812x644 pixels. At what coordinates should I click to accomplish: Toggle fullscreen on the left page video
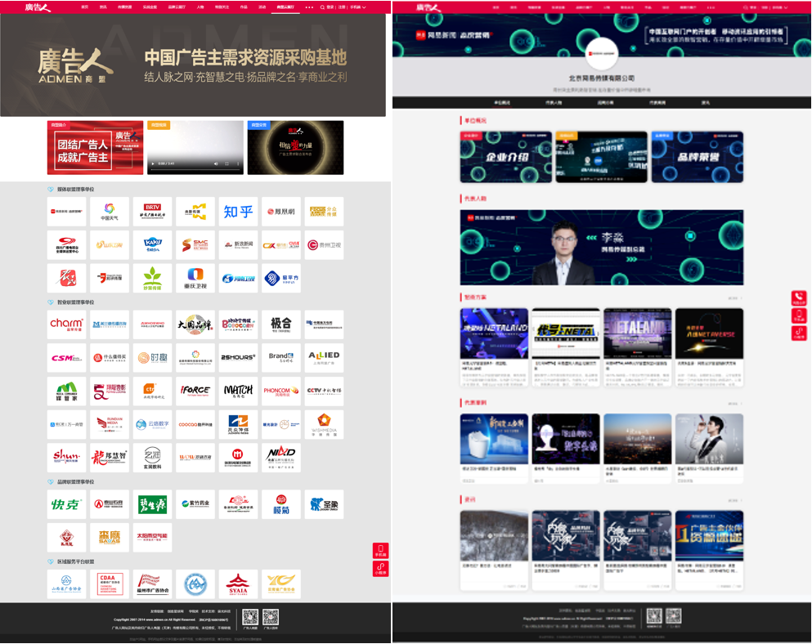click(227, 163)
